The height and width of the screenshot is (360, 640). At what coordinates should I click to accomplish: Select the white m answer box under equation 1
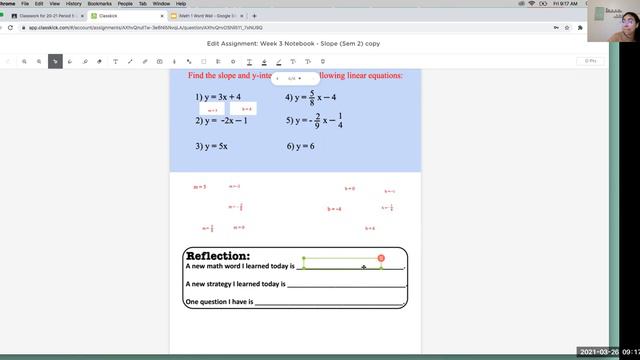212,109
